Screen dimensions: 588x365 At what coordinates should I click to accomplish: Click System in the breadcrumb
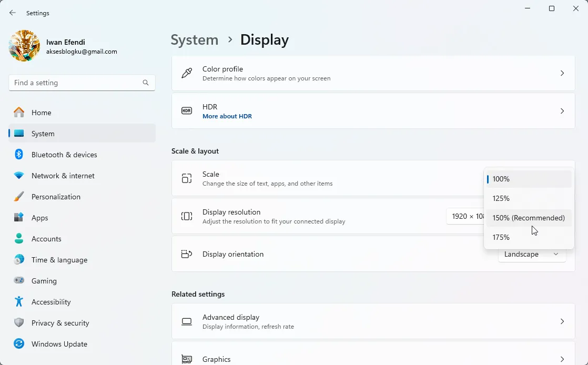pos(195,39)
